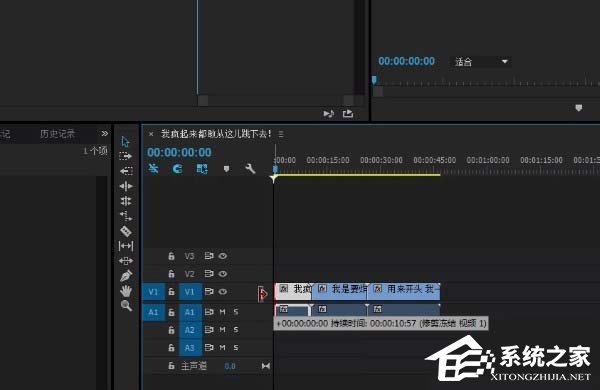
Task: Select the Rate Stretch tool
Action: point(126,216)
